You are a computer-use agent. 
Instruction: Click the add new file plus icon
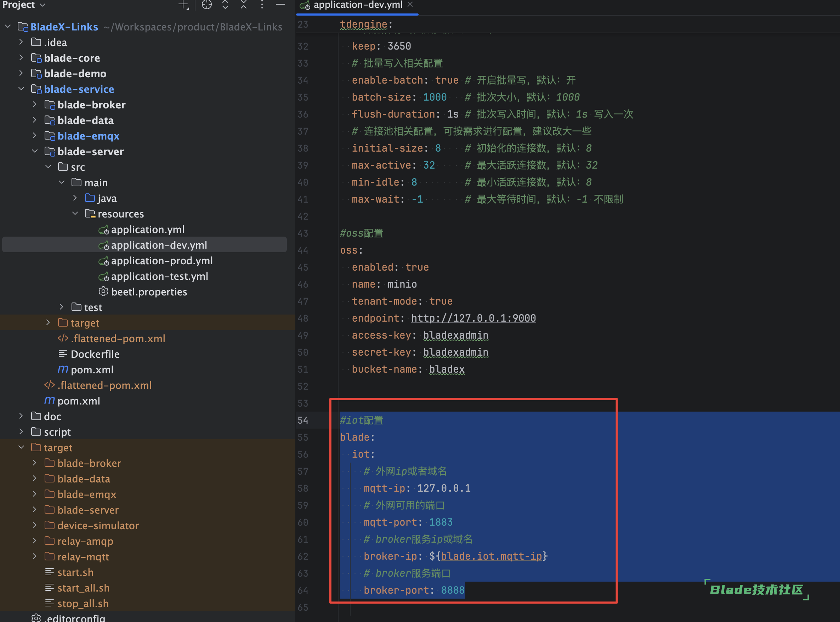coord(183,5)
